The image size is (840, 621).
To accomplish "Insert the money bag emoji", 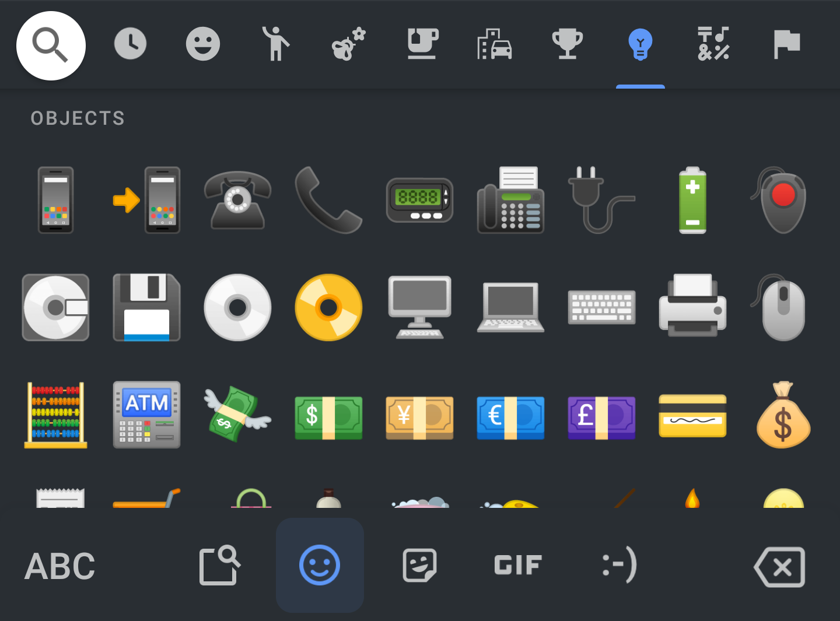I will coord(783,415).
